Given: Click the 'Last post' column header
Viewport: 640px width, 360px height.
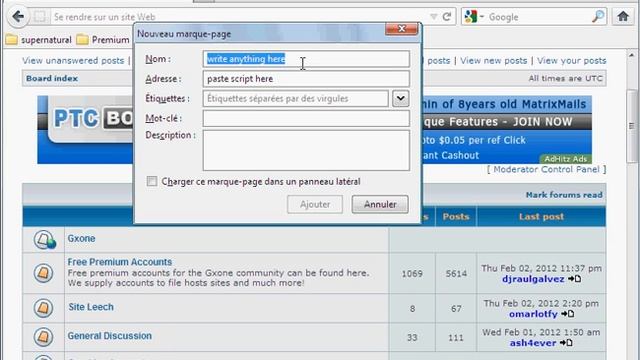Looking at the screenshot, I should coord(541,217).
